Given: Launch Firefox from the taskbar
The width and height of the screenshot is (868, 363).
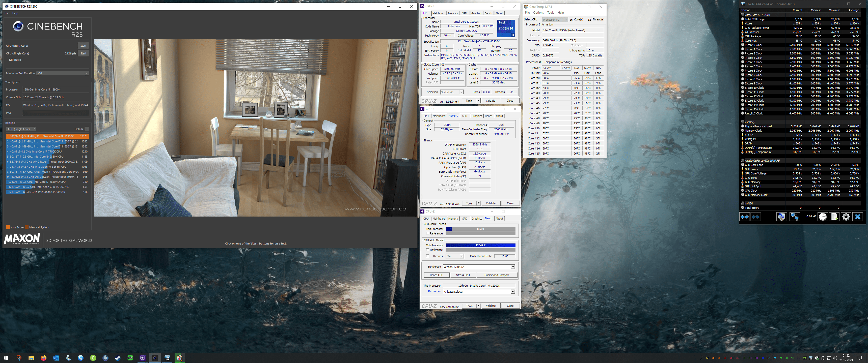Looking at the screenshot, I should 43,358.
